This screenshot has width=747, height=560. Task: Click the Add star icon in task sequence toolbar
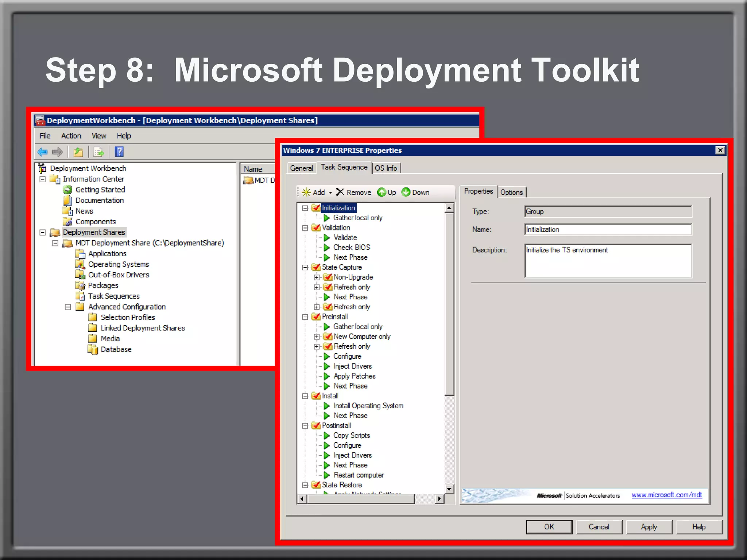(x=306, y=192)
